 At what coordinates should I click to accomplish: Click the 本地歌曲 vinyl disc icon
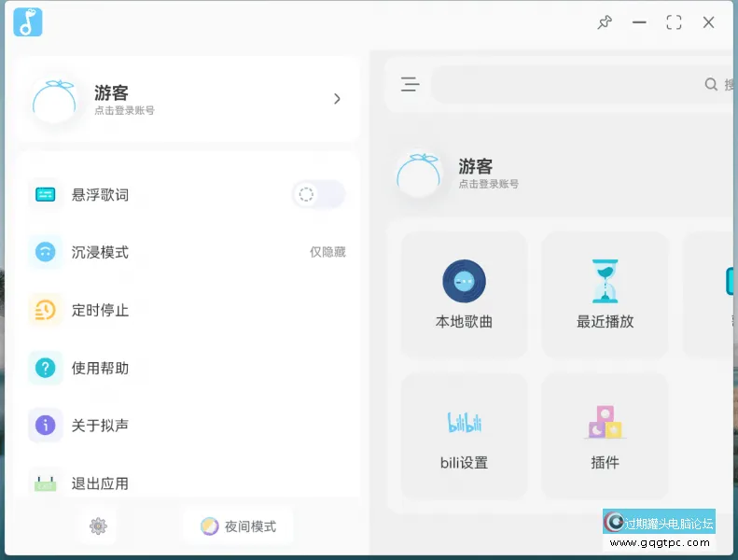[x=464, y=281]
